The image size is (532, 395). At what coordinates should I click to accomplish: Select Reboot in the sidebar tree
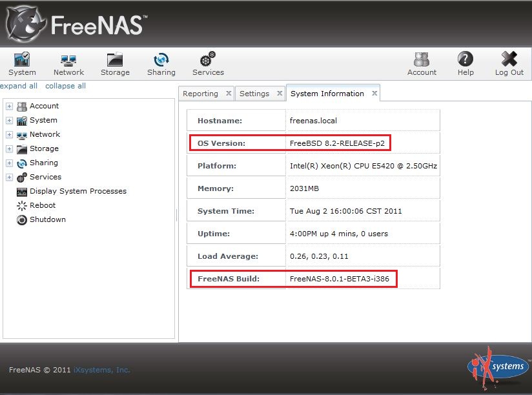tap(43, 205)
